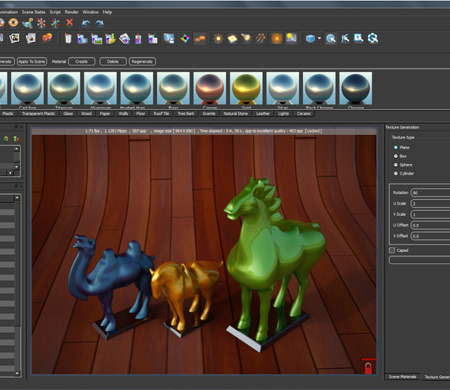Open the Window menu

pos(90,12)
